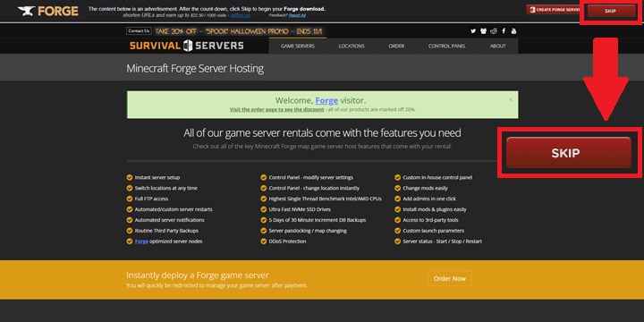This screenshot has width=644, height=322.
Task: Click the Contact Us button
Action: [x=139, y=30]
